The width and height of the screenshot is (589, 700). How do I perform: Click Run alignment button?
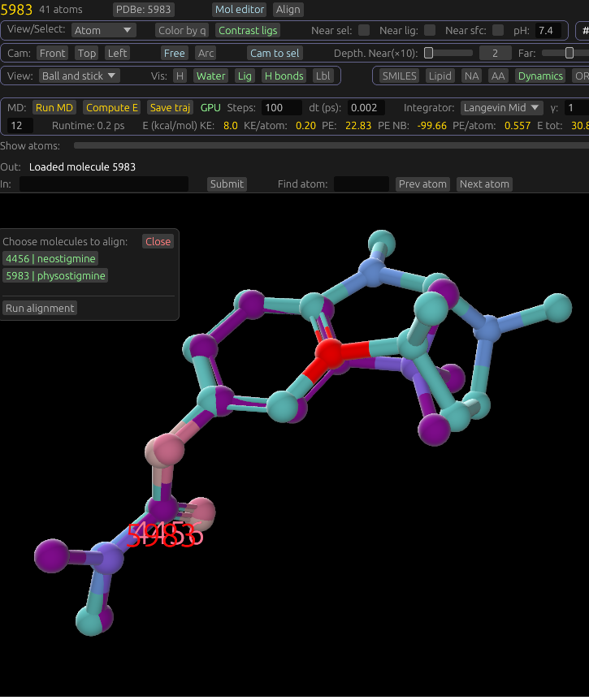[x=40, y=308]
